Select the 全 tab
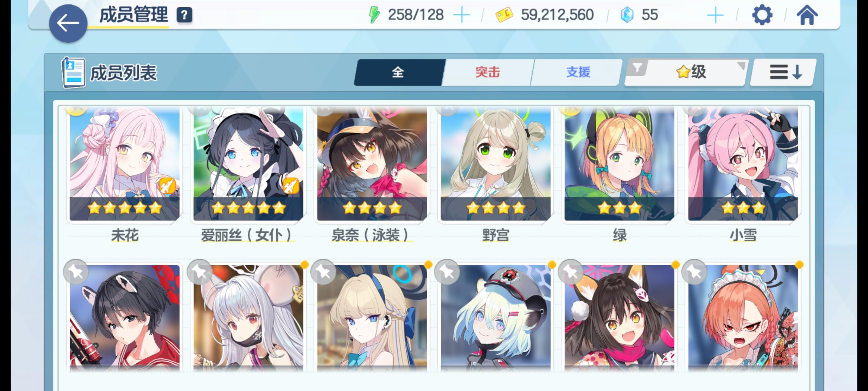 point(398,72)
